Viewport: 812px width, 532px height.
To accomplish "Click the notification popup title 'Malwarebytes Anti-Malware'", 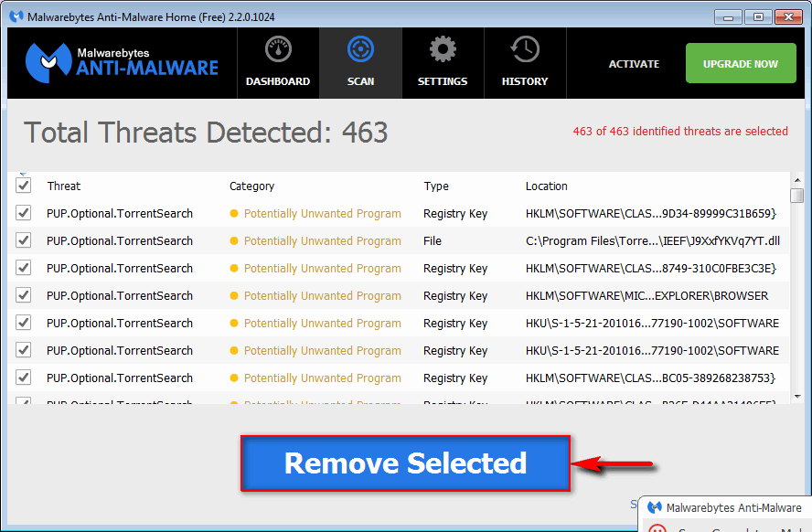I will (733, 508).
